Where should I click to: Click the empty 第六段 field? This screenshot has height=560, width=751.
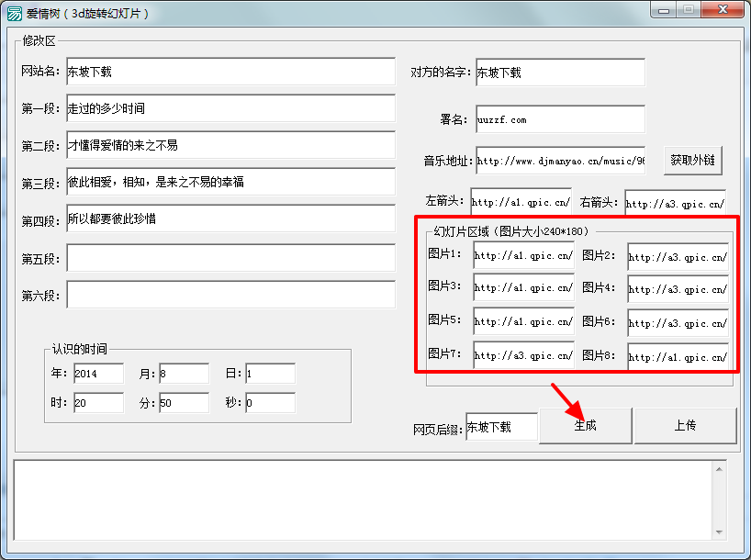click(230, 295)
